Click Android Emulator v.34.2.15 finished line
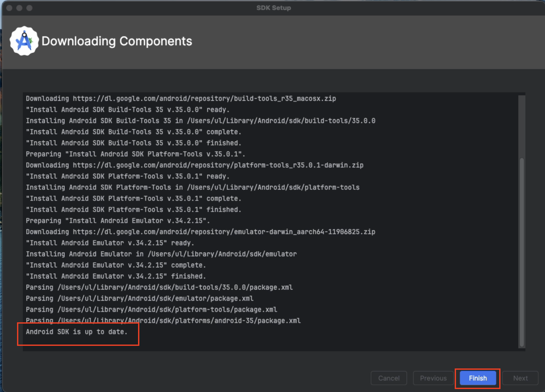Viewport: 545px width, 392px height. pos(116,276)
